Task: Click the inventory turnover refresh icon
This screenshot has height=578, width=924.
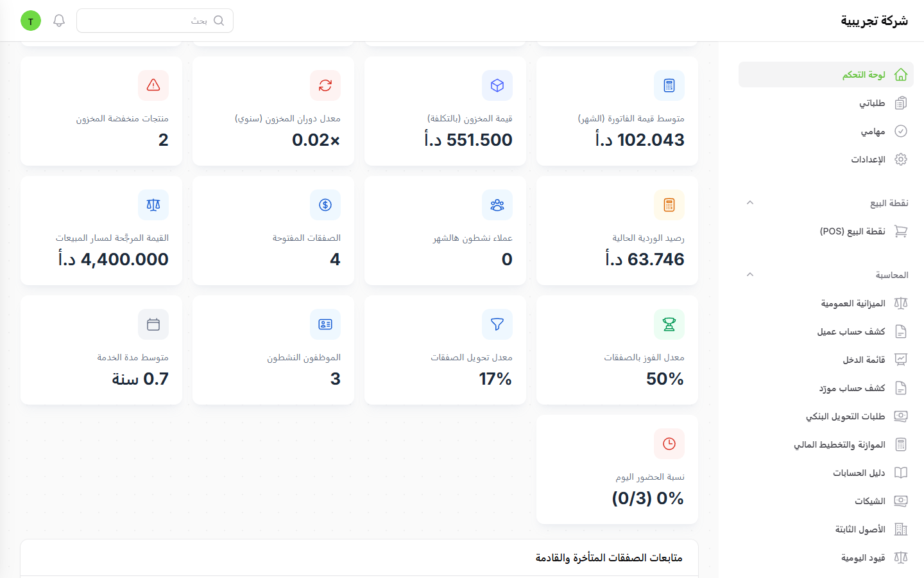Action: [325, 85]
